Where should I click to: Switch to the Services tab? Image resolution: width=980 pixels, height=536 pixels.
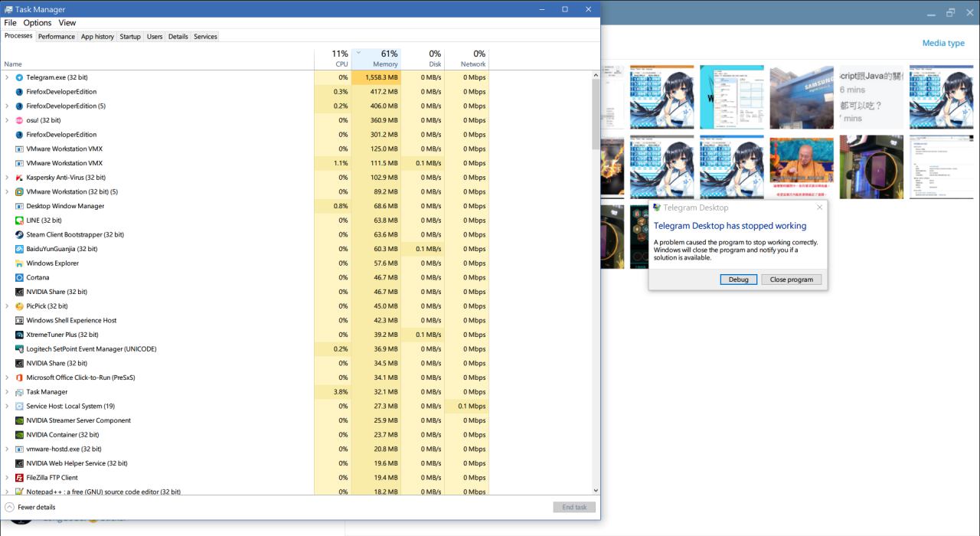(205, 37)
